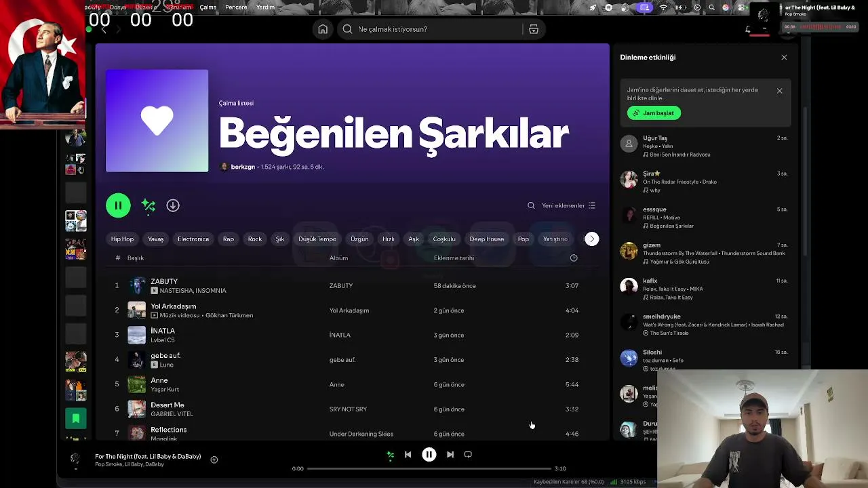Seek using the playback progress bar
868x488 pixels.
(429, 468)
